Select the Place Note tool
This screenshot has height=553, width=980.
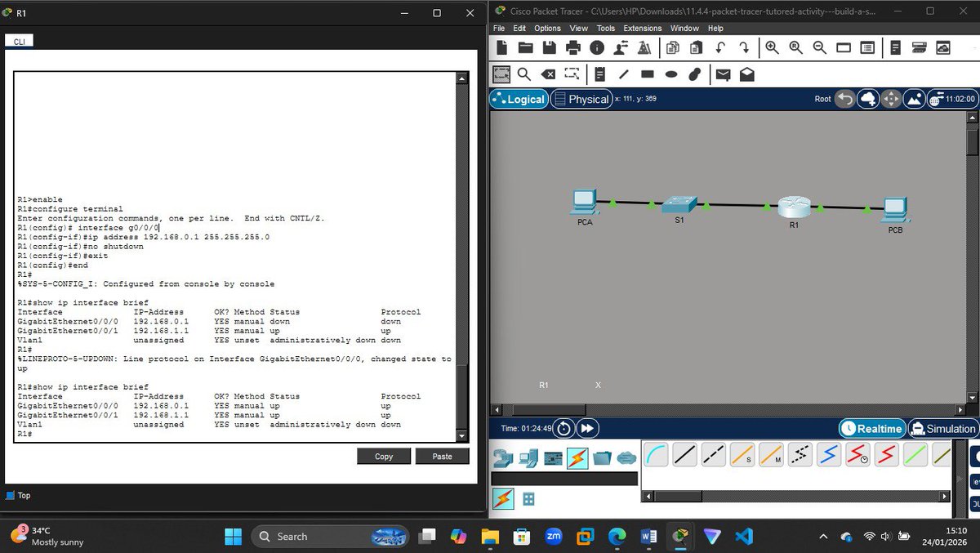click(x=600, y=74)
